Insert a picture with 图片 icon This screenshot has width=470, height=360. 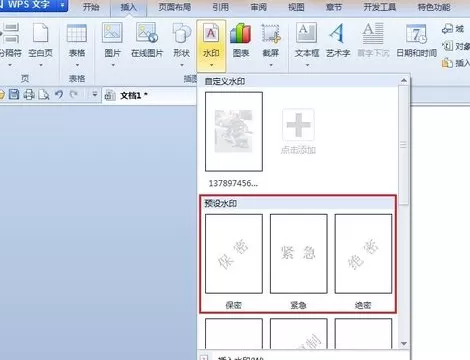[112, 33]
